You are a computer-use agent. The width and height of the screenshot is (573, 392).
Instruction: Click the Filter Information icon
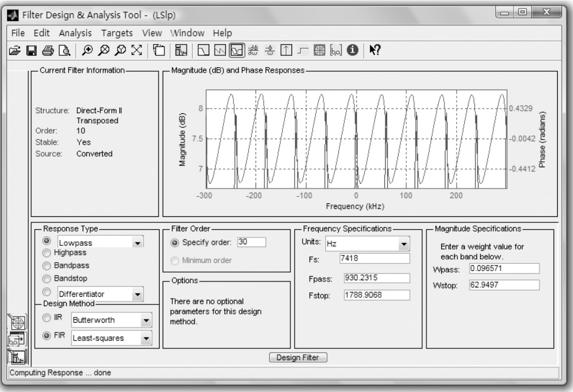pyautogui.click(x=353, y=50)
